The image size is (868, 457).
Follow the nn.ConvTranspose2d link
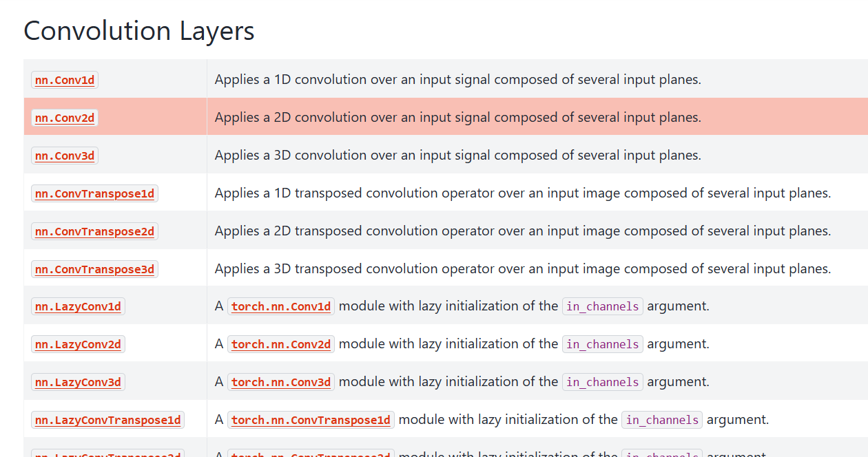coord(94,231)
